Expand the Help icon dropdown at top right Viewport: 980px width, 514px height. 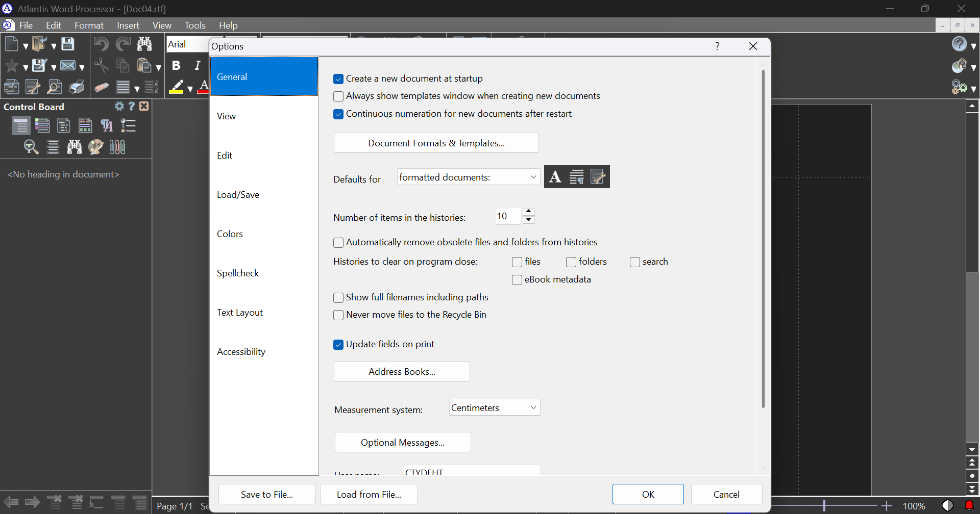[x=973, y=46]
